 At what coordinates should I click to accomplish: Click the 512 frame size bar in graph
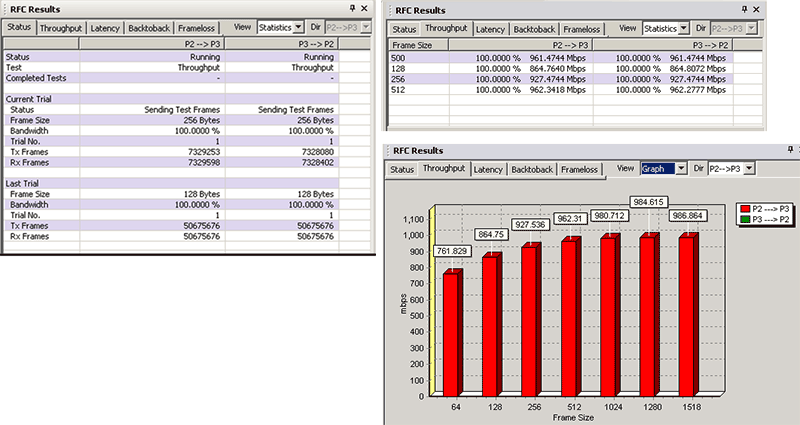coord(570,316)
